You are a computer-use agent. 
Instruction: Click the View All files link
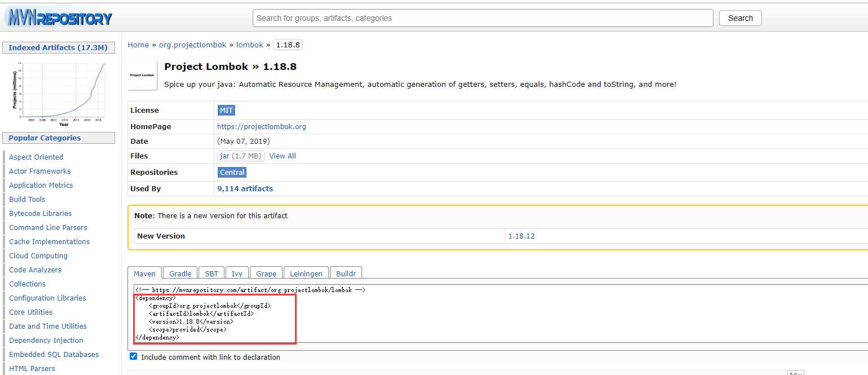point(283,156)
